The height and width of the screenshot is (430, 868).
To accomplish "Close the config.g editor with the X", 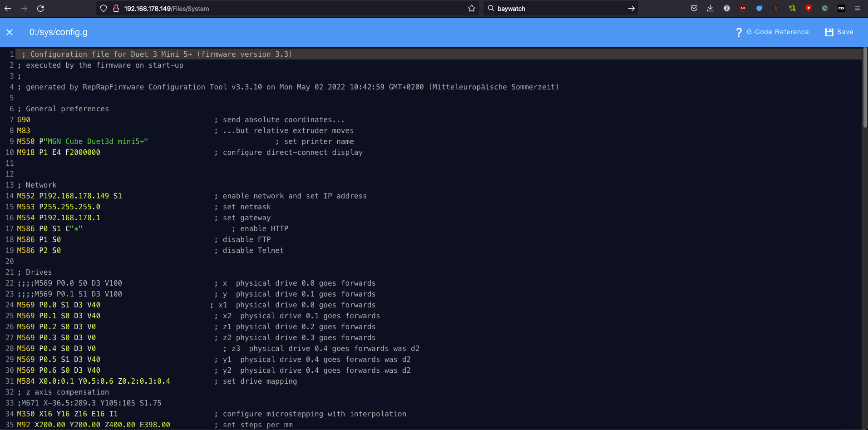I will 10,32.
